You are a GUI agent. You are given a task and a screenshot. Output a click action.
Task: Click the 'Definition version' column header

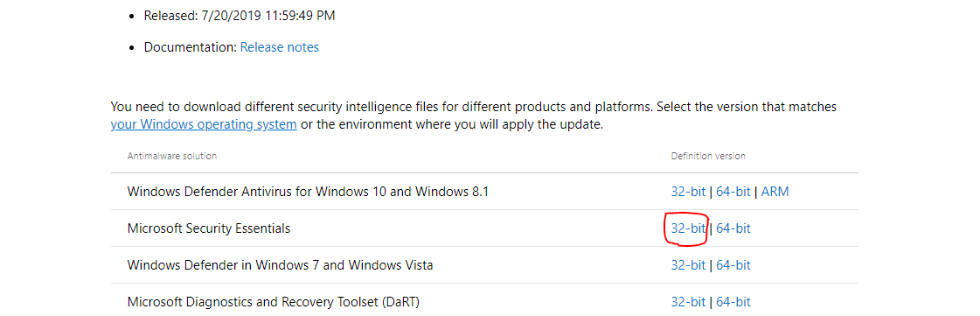708,156
